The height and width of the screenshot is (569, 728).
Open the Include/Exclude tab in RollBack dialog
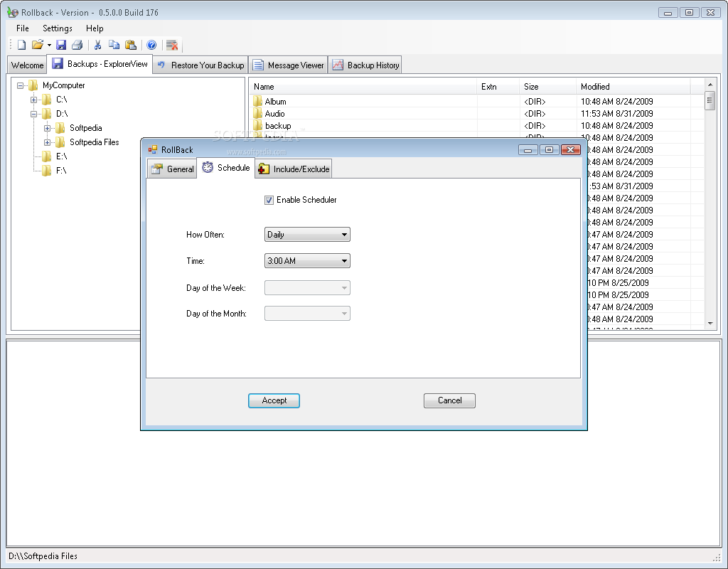(294, 169)
